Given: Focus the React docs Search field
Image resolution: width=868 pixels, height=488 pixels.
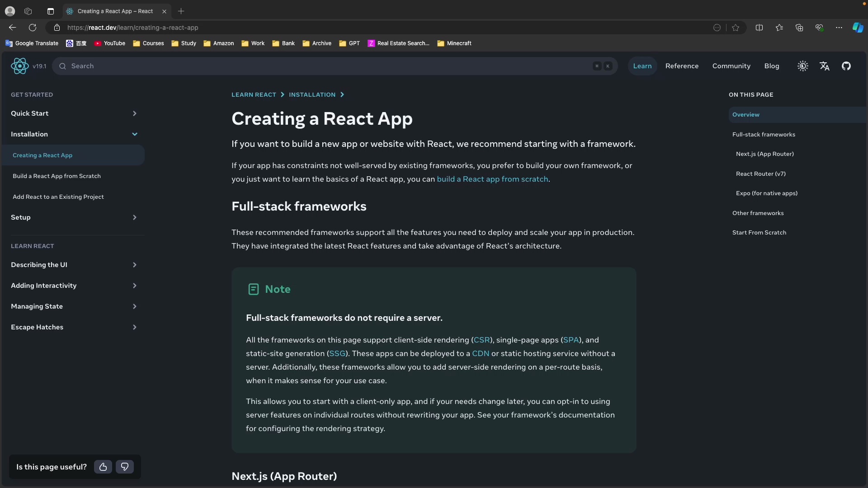Looking at the screenshot, I should click(x=335, y=66).
